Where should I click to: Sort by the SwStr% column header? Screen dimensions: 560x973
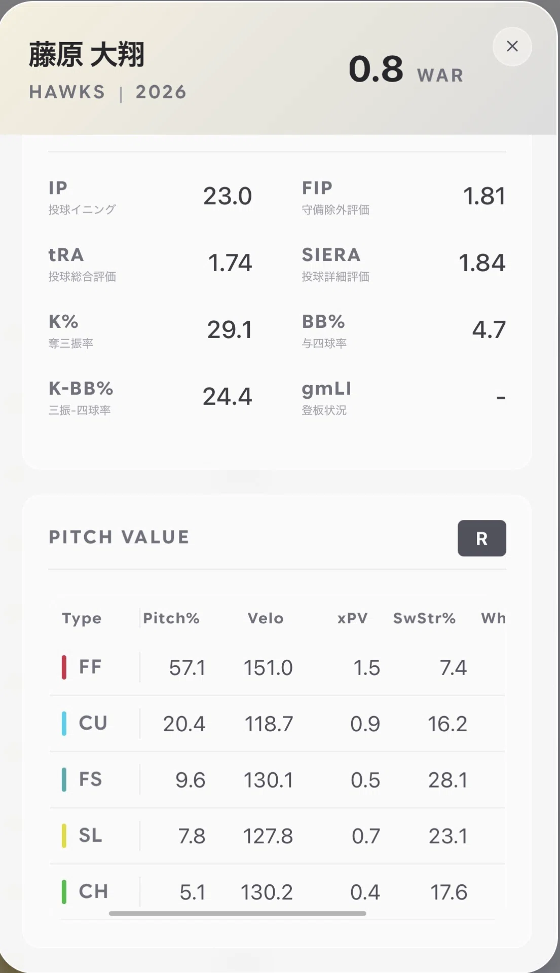424,618
